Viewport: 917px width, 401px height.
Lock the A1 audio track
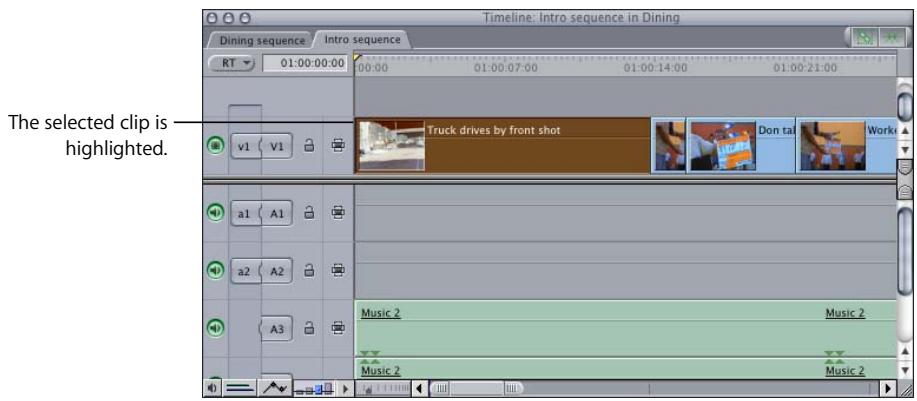(x=309, y=213)
